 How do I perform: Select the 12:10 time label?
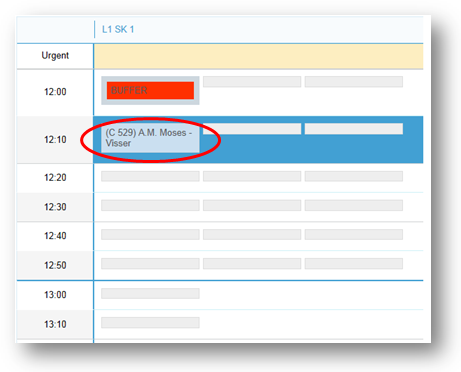55,139
